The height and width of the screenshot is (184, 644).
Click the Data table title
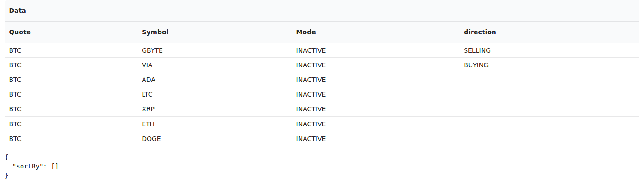tap(17, 10)
